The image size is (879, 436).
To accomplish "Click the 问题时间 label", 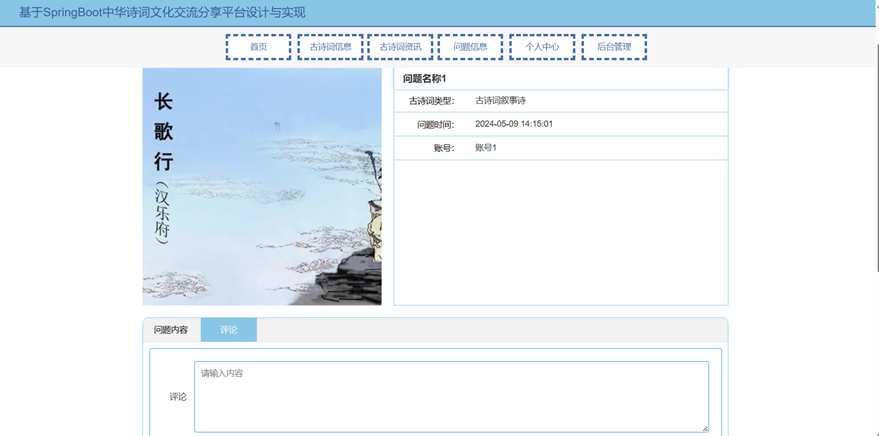I will click(x=436, y=124).
